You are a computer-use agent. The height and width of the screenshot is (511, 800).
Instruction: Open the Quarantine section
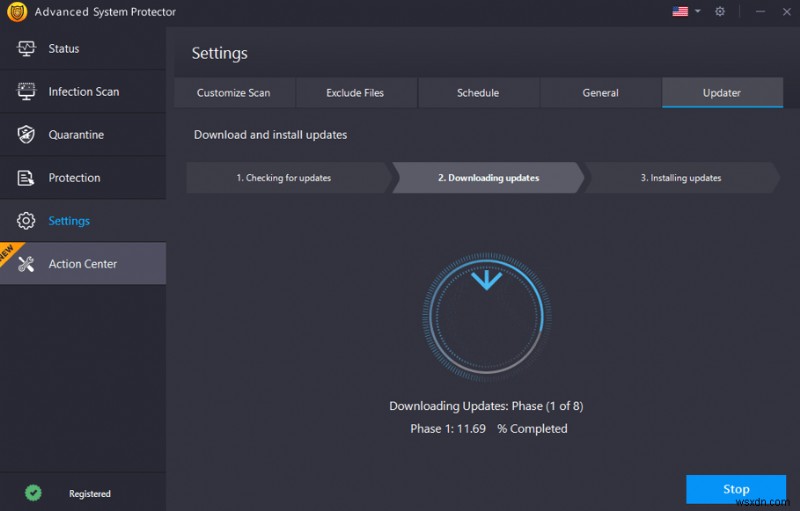(83, 135)
